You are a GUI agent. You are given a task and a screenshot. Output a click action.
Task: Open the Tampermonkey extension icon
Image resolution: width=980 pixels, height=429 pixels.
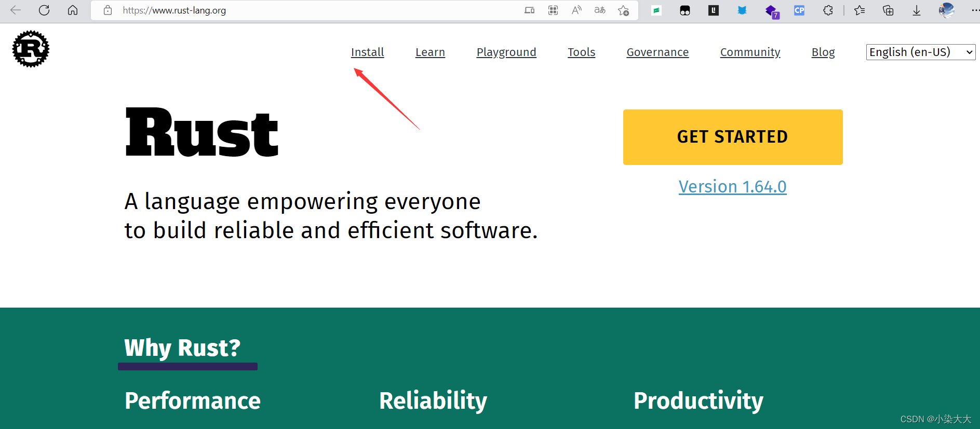coord(685,10)
